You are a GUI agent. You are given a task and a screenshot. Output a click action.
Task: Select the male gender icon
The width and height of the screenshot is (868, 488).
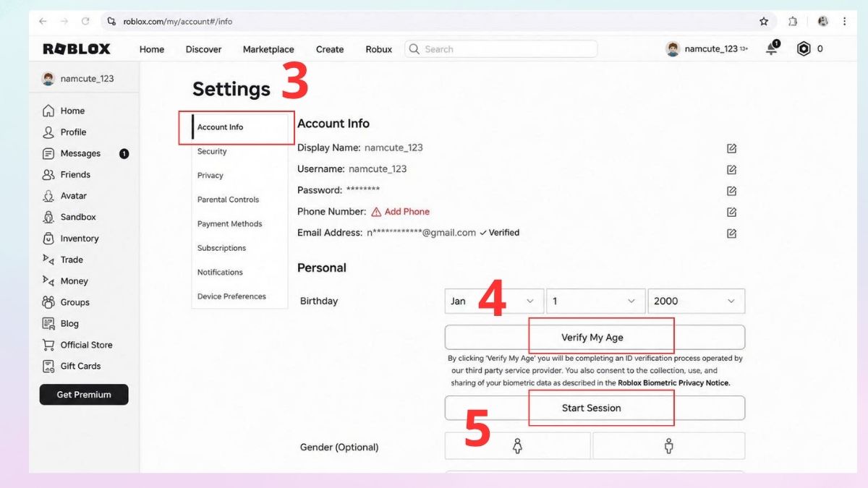tap(668, 446)
